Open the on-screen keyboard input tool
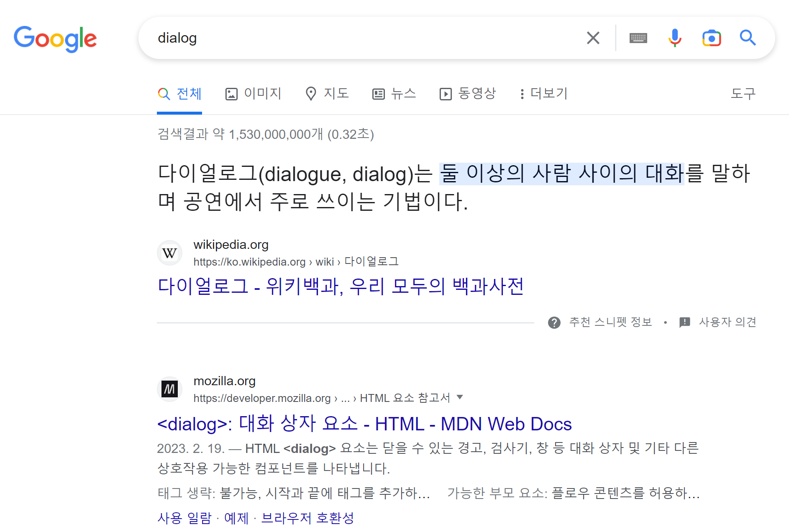The height and width of the screenshot is (532, 789). pos(638,38)
